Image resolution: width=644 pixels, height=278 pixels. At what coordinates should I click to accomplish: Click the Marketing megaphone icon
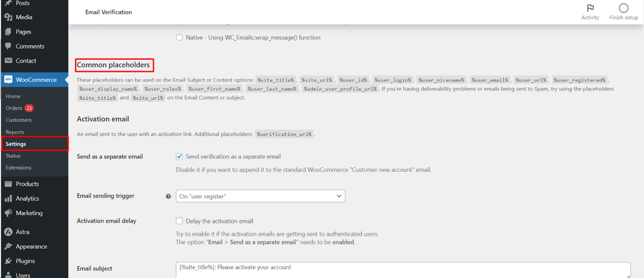tap(9, 213)
